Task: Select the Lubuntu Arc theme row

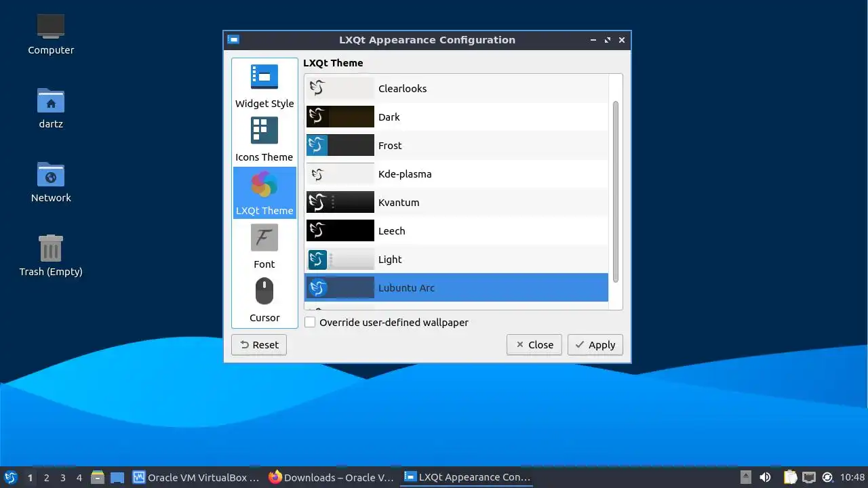Action: [x=456, y=288]
